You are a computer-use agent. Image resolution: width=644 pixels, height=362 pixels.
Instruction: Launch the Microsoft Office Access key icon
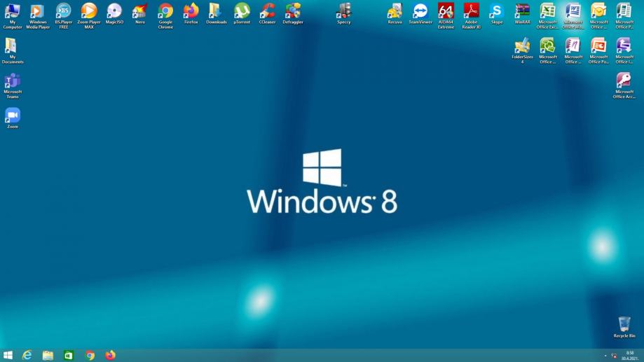[x=624, y=86]
